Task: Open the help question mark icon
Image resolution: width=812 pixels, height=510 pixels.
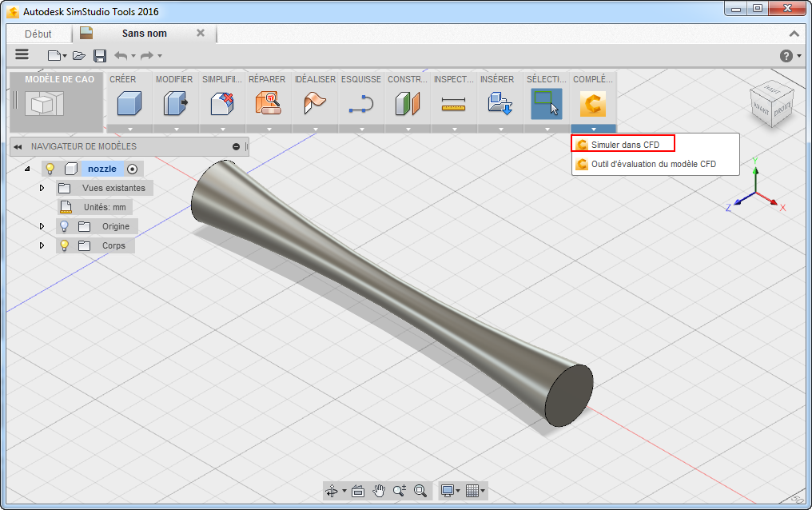Action: 786,56
